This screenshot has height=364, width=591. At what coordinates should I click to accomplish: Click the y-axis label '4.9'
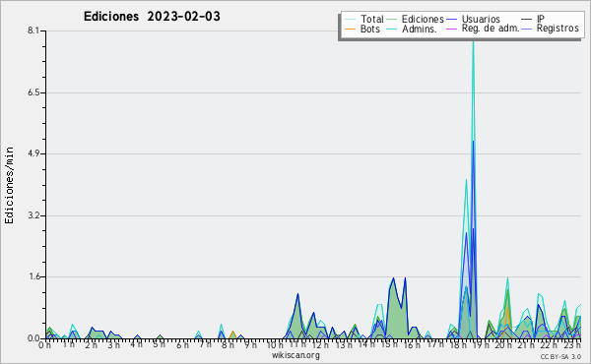33,153
